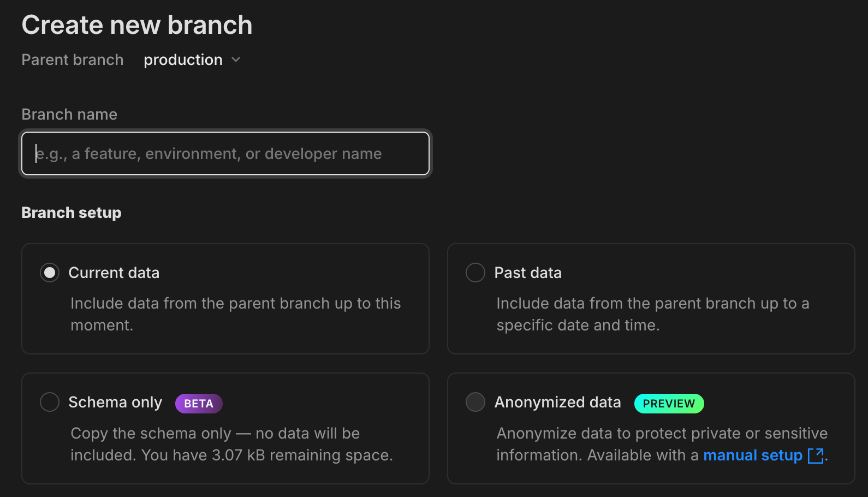Select the Past data radio button
Screen dimensions: 868x497
(x=475, y=273)
